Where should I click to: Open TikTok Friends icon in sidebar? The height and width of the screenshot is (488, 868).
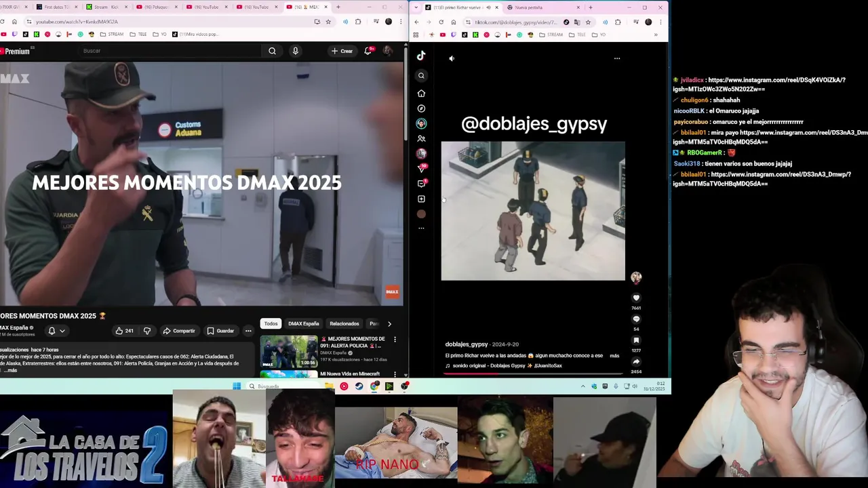[421, 138]
